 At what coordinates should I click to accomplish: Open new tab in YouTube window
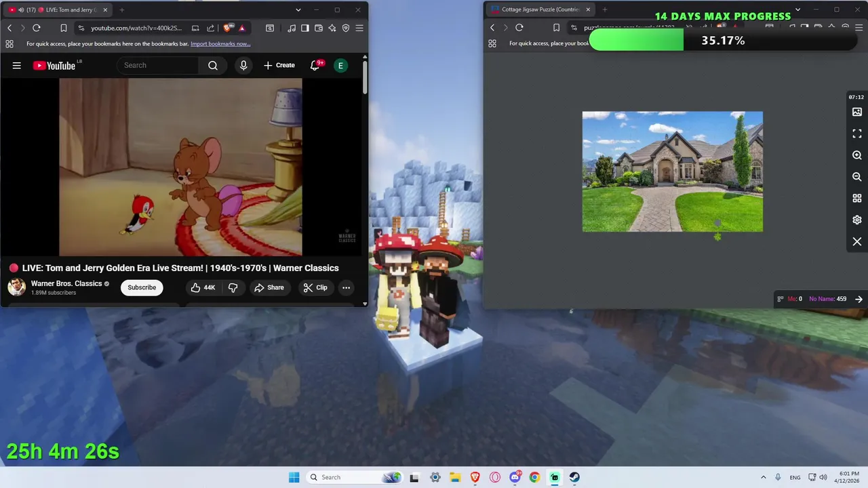pyautogui.click(x=122, y=9)
